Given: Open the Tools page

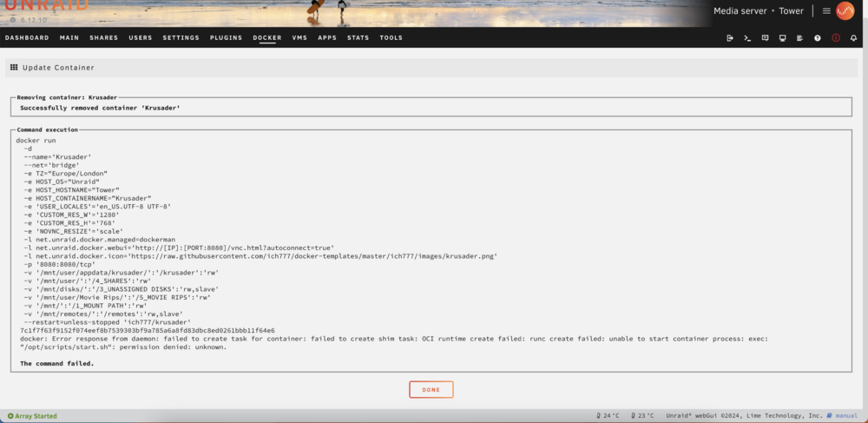Looking at the screenshot, I should coord(391,38).
